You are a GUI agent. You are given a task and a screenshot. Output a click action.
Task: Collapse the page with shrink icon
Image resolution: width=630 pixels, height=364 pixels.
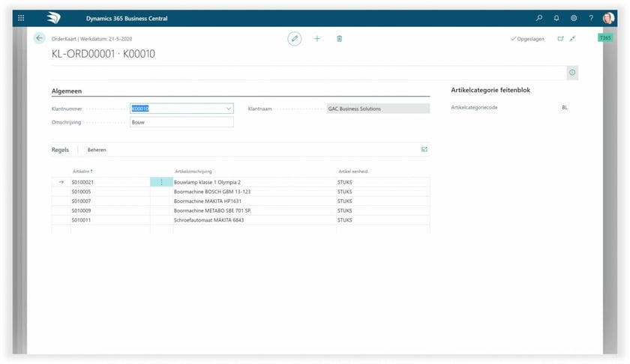[x=572, y=38]
